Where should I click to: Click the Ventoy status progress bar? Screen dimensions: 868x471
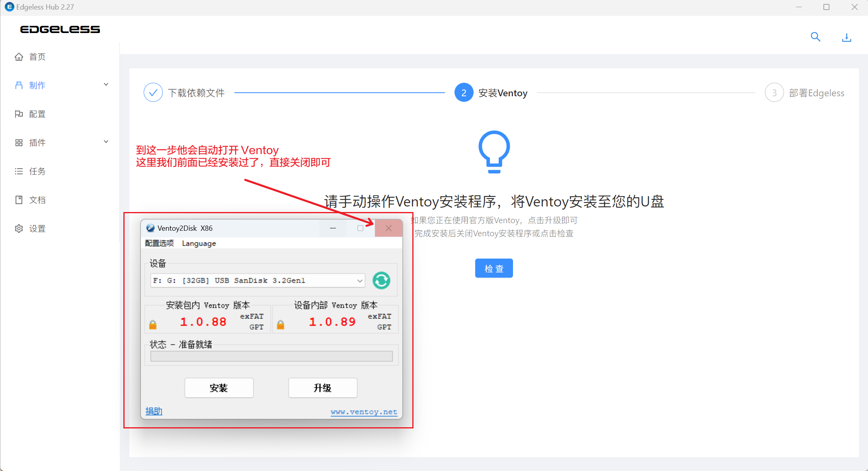click(271, 356)
